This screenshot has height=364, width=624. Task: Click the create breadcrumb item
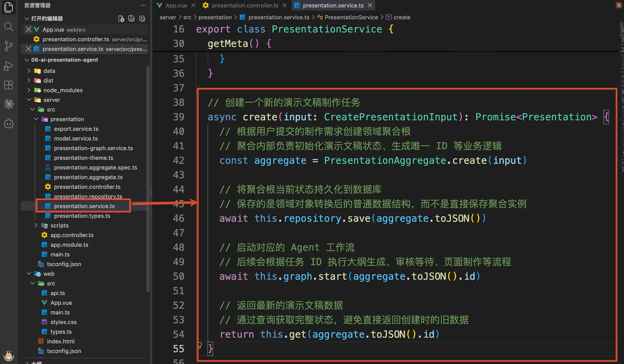point(402,18)
